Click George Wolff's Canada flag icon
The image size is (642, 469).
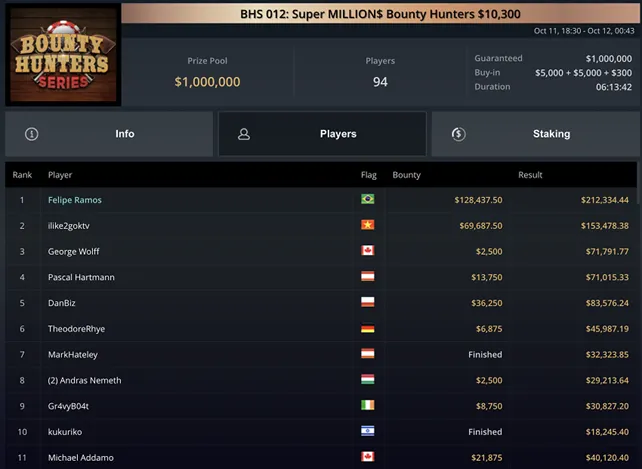click(368, 251)
